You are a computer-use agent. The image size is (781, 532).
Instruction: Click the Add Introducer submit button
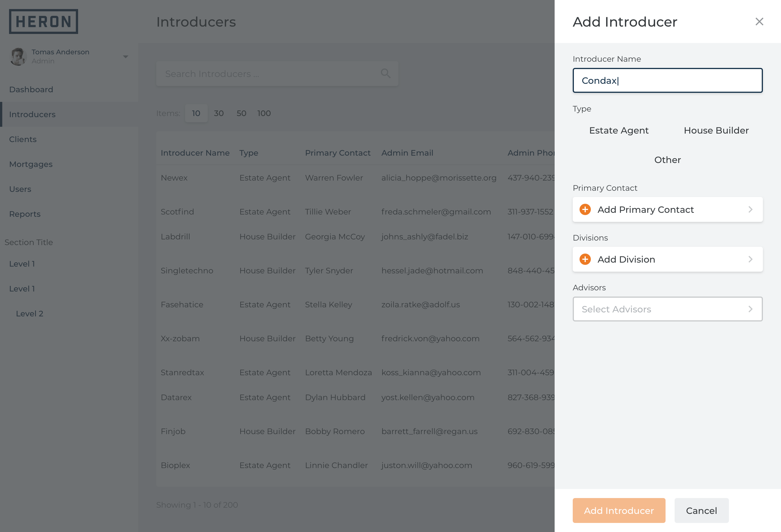(x=619, y=510)
